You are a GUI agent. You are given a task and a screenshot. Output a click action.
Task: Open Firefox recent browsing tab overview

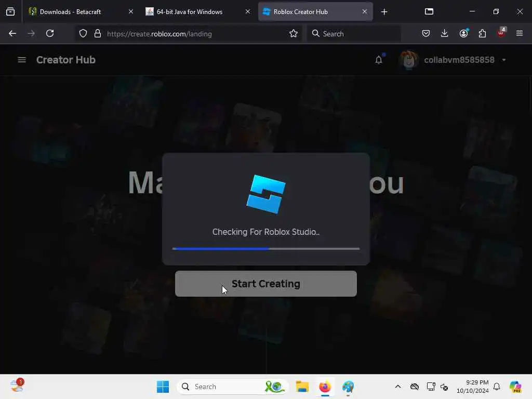pos(10,12)
